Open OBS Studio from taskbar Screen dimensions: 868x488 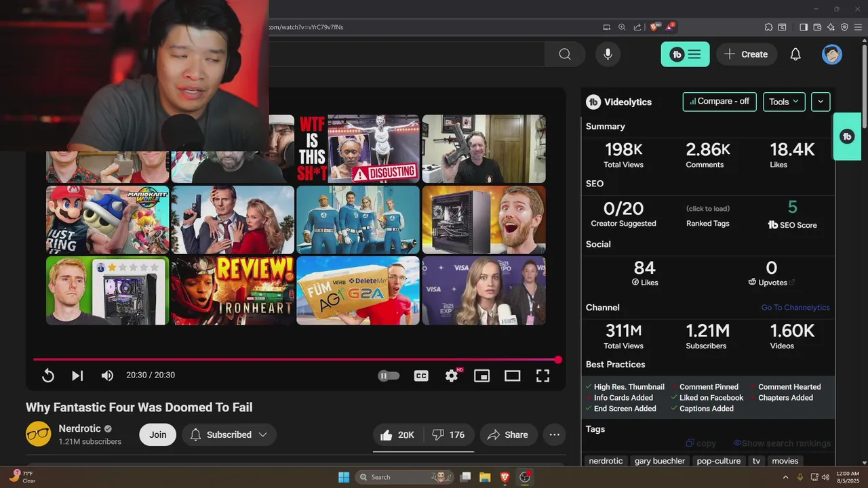[524, 477]
